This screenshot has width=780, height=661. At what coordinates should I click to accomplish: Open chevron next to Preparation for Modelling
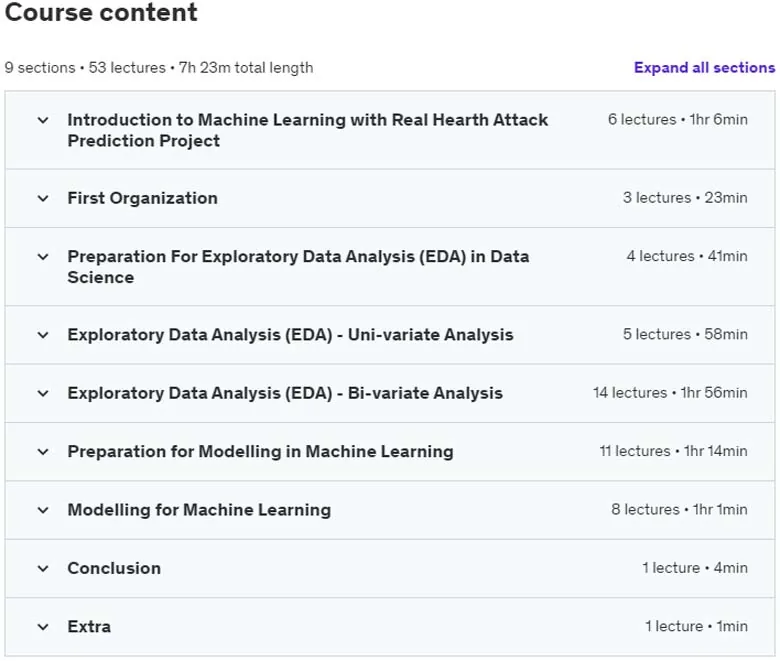pyautogui.click(x=43, y=452)
